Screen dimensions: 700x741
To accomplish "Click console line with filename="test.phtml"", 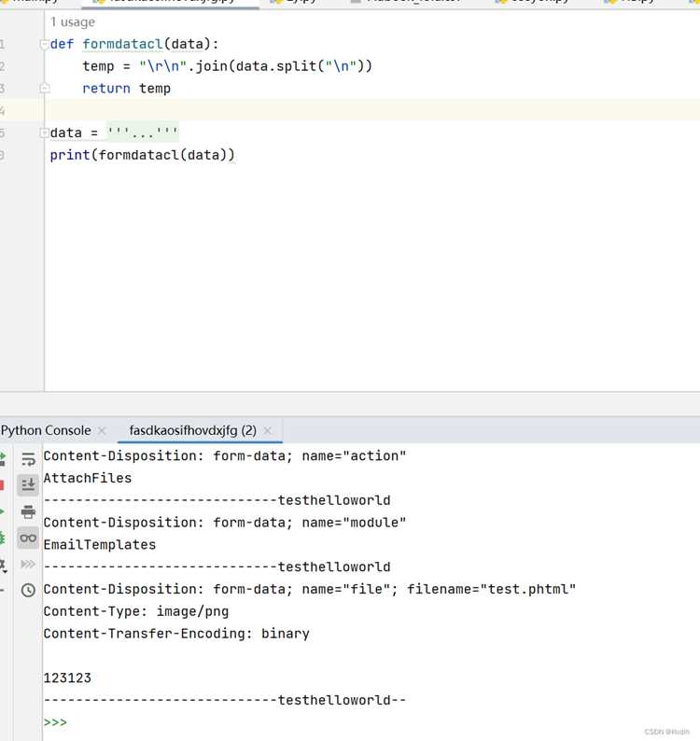I will [x=310, y=589].
